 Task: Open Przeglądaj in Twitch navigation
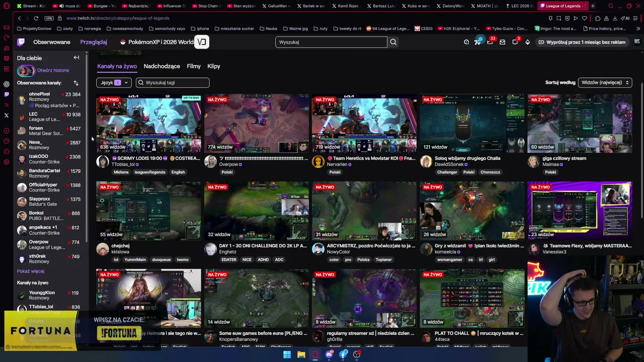[x=94, y=42]
